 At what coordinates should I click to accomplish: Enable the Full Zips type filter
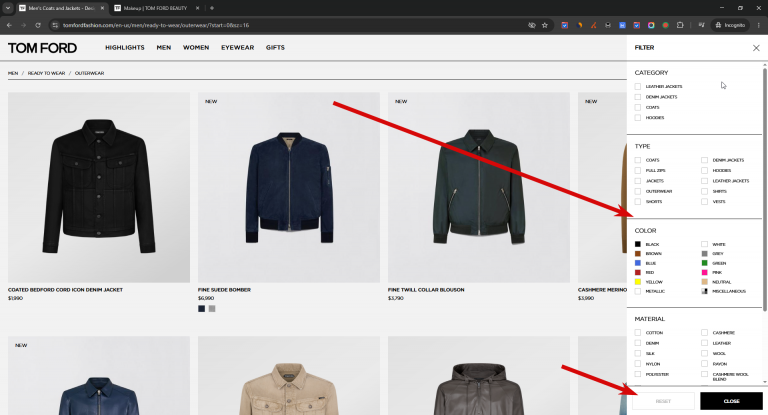pyautogui.click(x=638, y=171)
